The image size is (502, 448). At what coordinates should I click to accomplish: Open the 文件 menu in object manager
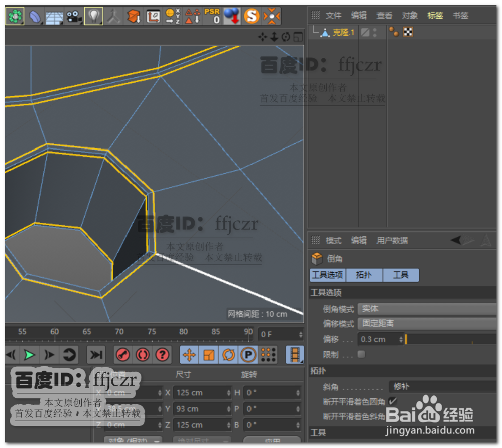click(x=333, y=16)
